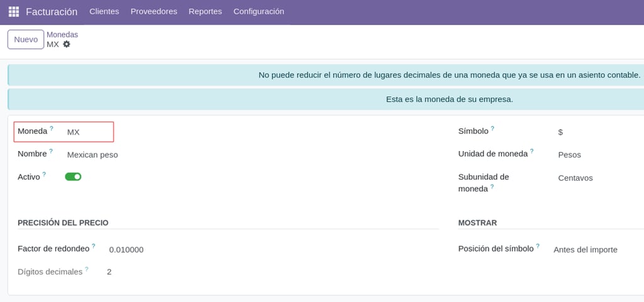Image resolution: width=644 pixels, height=302 pixels.
Task: Click the Nuevo button
Action: click(26, 40)
